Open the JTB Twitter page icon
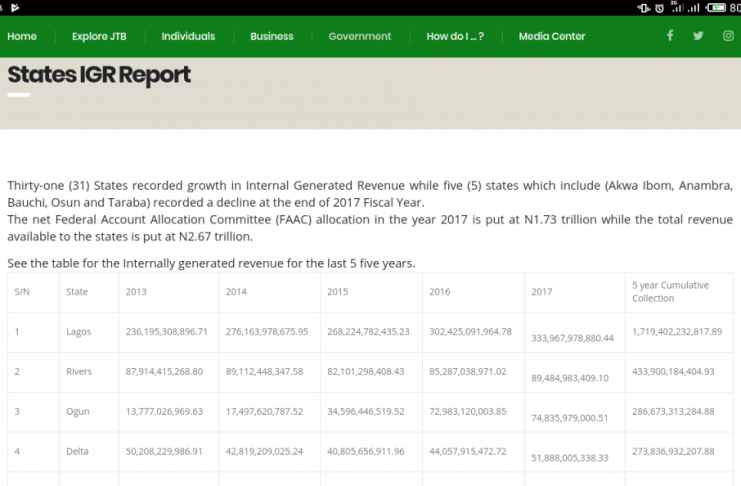Screen dimensions: 741x486 (698, 36)
